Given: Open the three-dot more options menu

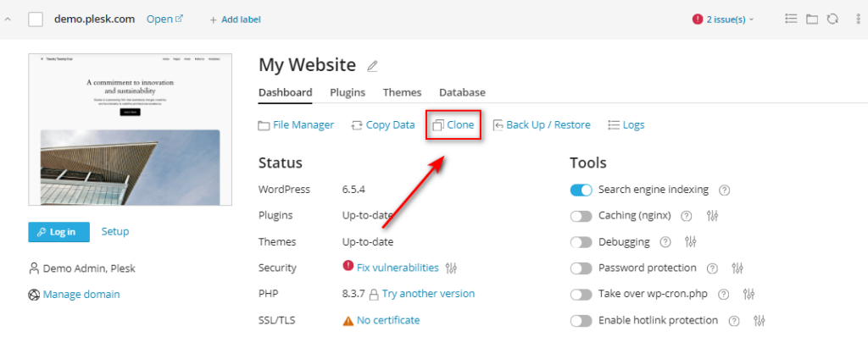Looking at the screenshot, I should click(858, 19).
